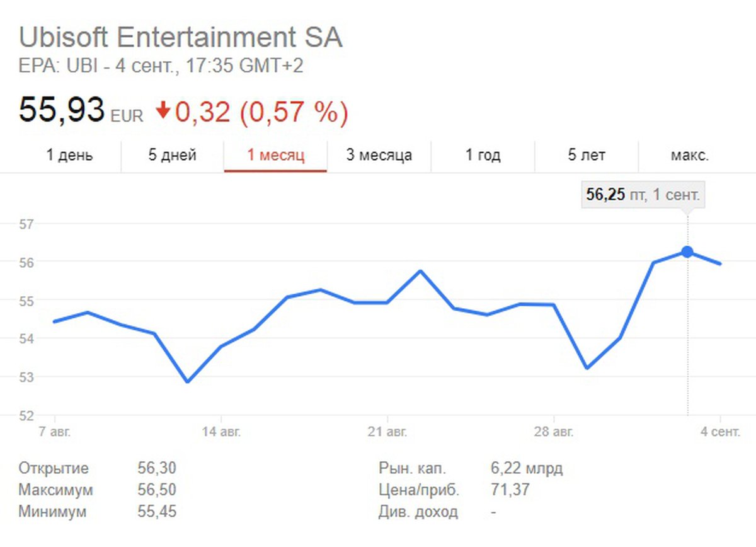Show the 5 лет price history
Screen dimensions: 756x547
[586, 156]
